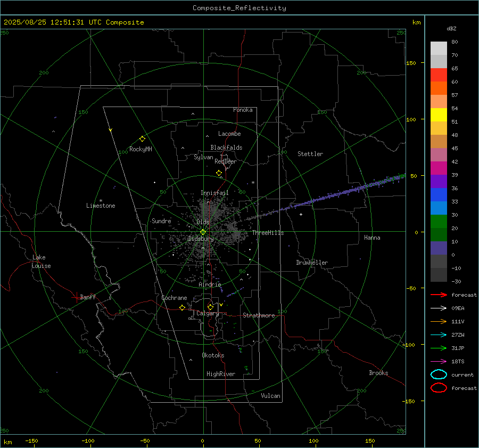Image resolution: width=479 pixels, height=448 pixels.
Task: Click the RedDeer city label
Action: click(226, 161)
